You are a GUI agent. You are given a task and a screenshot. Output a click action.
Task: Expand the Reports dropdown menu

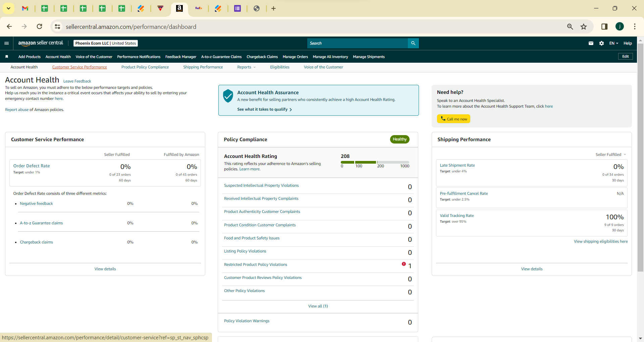(x=247, y=67)
